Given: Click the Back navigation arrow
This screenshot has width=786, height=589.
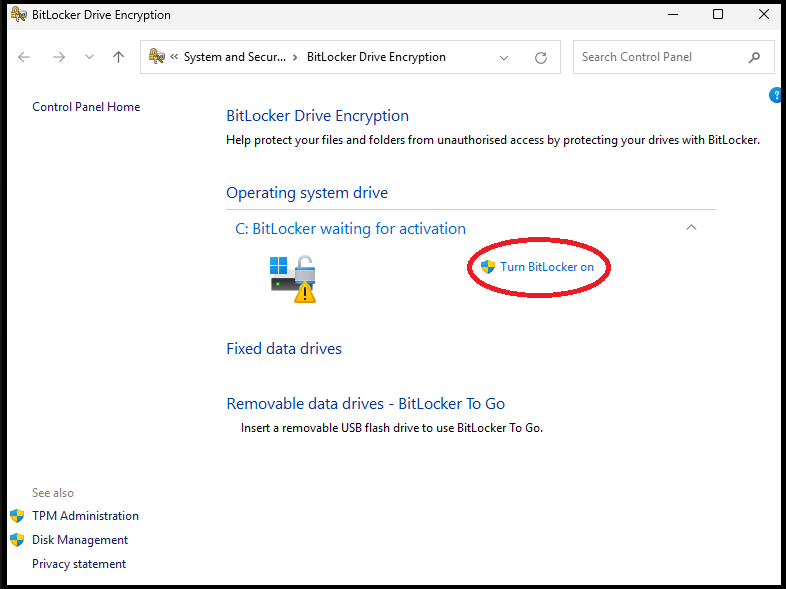Looking at the screenshot, I should coord(25,57).
